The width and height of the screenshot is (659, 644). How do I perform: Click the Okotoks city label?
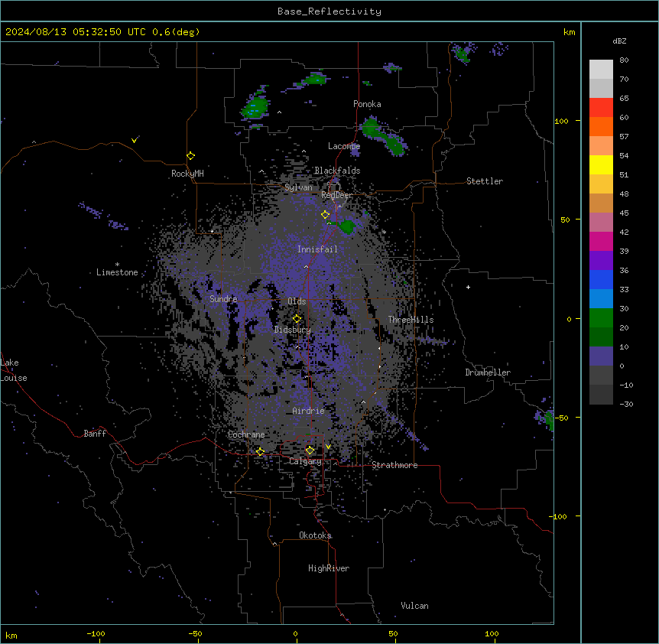[x=315, y=535]
